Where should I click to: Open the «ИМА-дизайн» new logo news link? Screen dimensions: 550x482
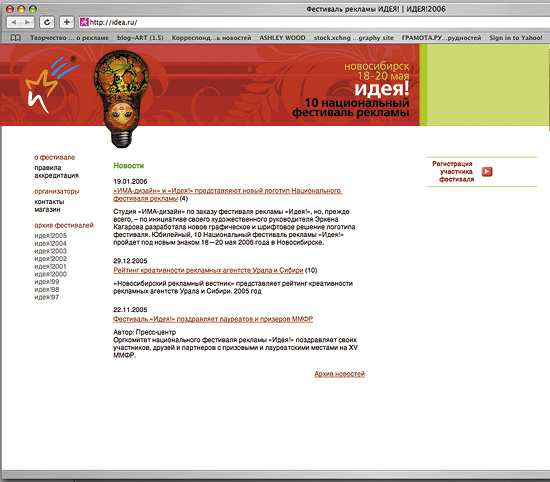[227, 195]
